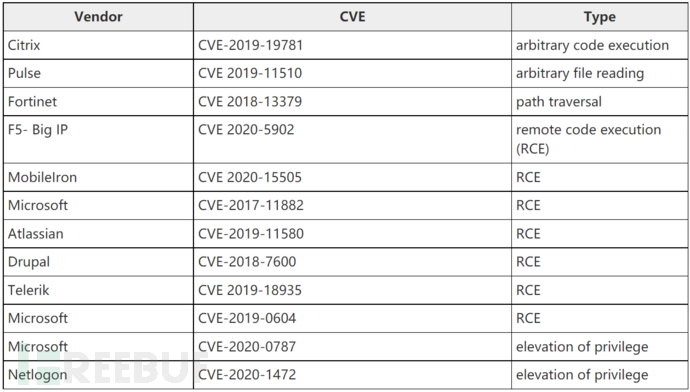Select the Citrix vendor cell
The image size is (690, 392).
coord(98,45)
